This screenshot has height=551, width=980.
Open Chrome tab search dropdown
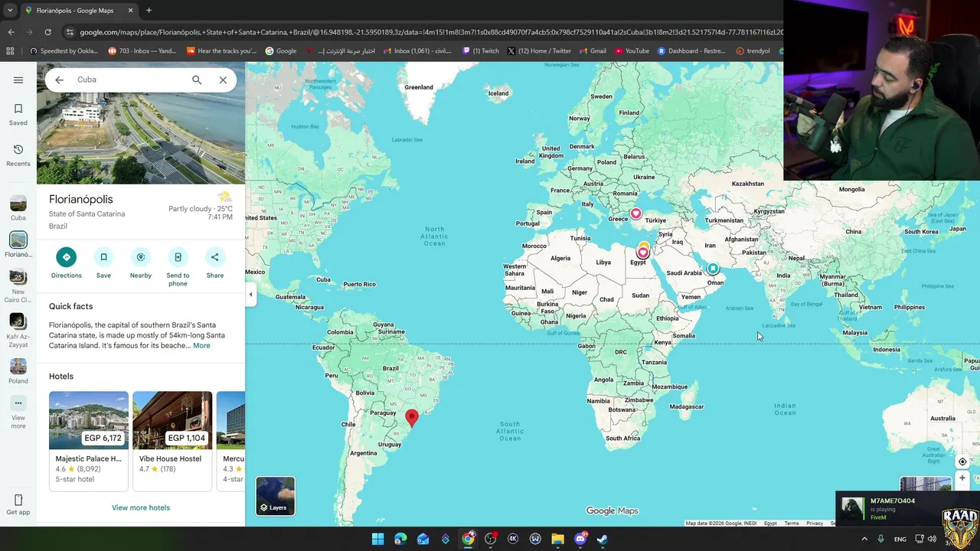pyautogui.click(x=9, y=11)
